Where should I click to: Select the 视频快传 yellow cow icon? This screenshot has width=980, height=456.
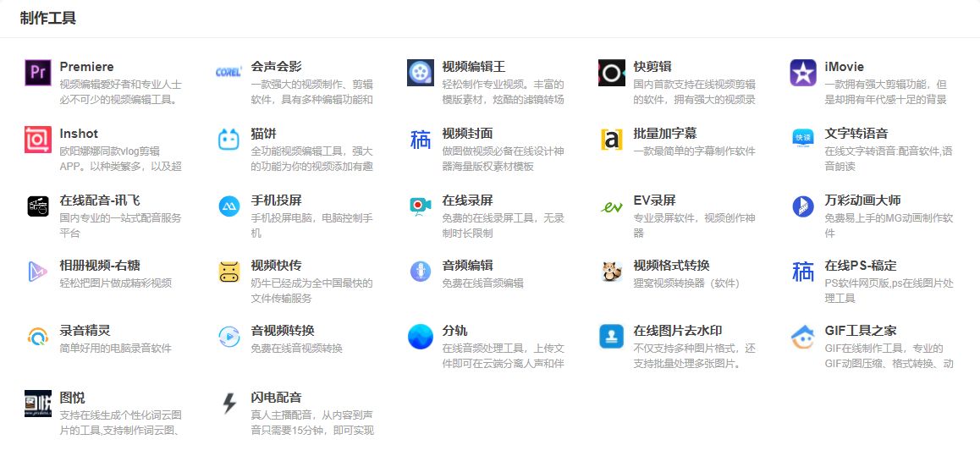pos(229,272)
